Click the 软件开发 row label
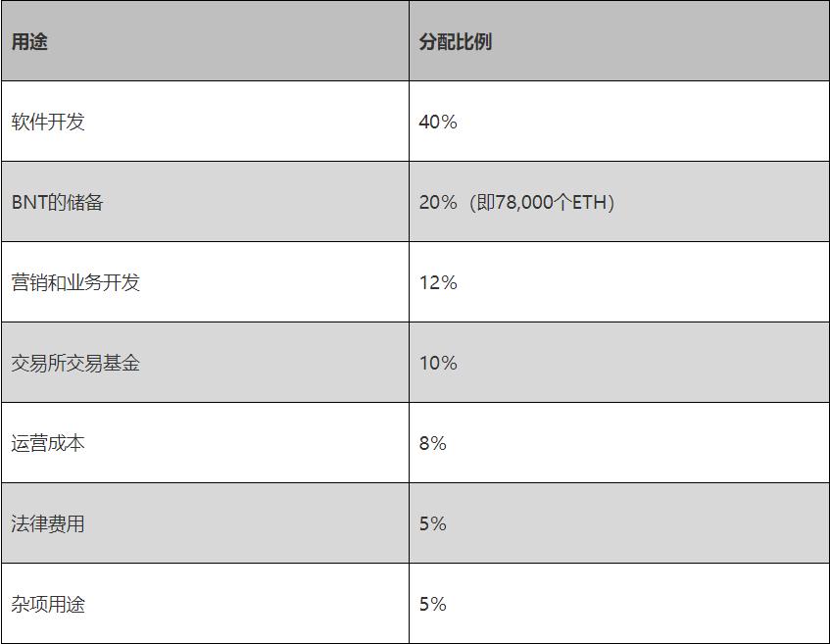This screenshot has width=830, height=644. pyautogui.click(x=48, y=123)
